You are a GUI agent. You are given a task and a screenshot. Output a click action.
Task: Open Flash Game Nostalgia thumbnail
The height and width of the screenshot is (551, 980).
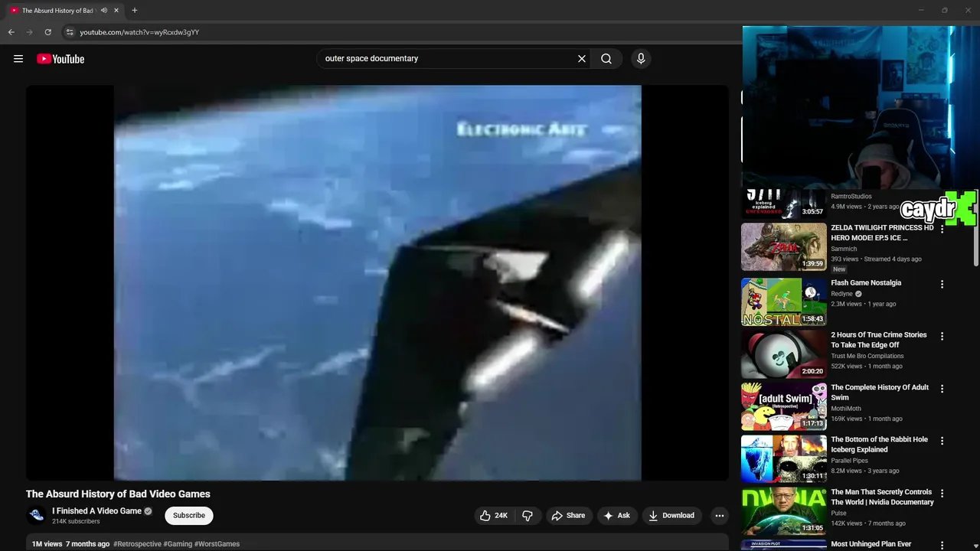tap(784, 302)
